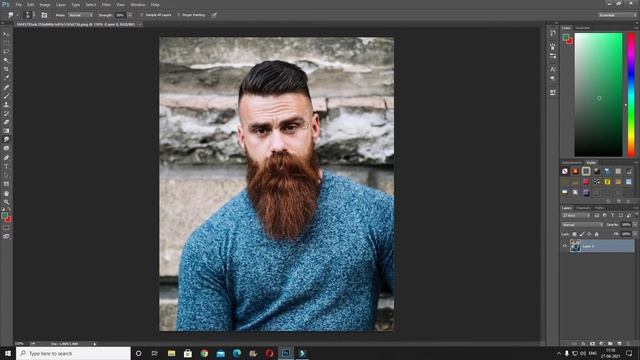Select the Eyedropper tool
640x360 pixels.
click(6, 78)
